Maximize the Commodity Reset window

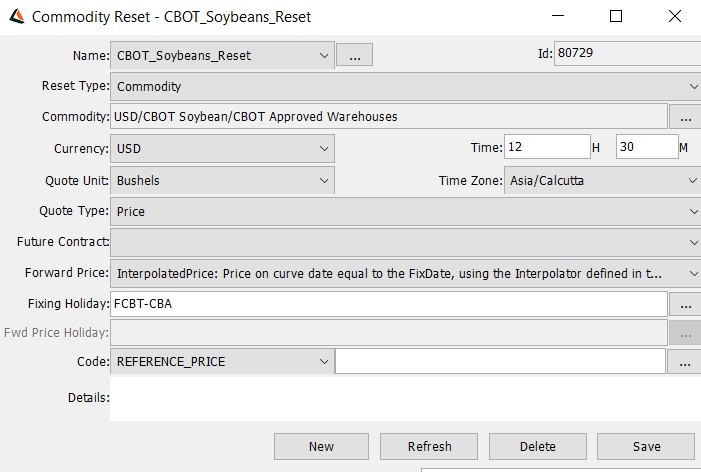coord(616,17)
